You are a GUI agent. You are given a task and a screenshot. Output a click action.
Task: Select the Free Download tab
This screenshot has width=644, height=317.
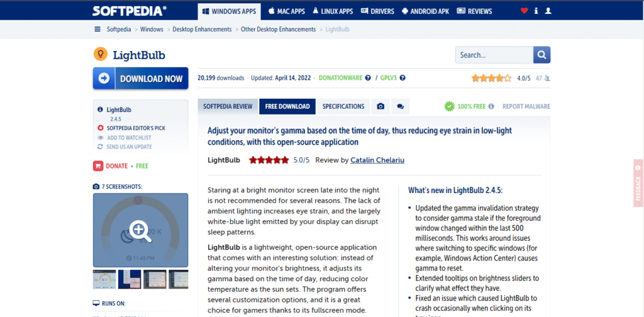[x=287, y=107]
